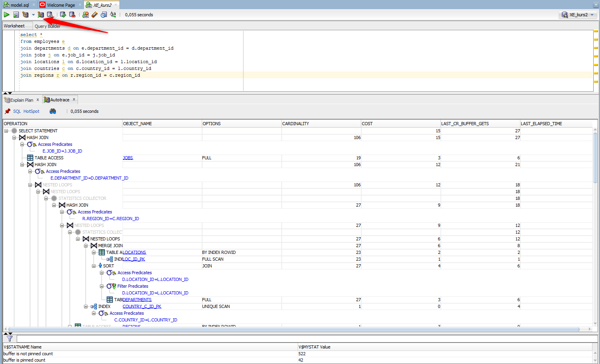Click the HotSpot link
Screen dimensions: 600x364
coord(31,111)
